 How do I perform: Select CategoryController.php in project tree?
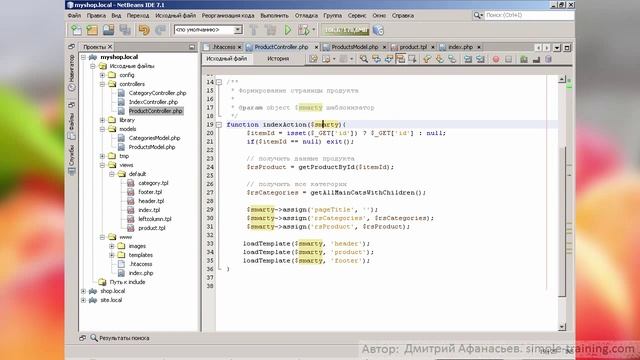pyautogui.click(x=157, y=93)
